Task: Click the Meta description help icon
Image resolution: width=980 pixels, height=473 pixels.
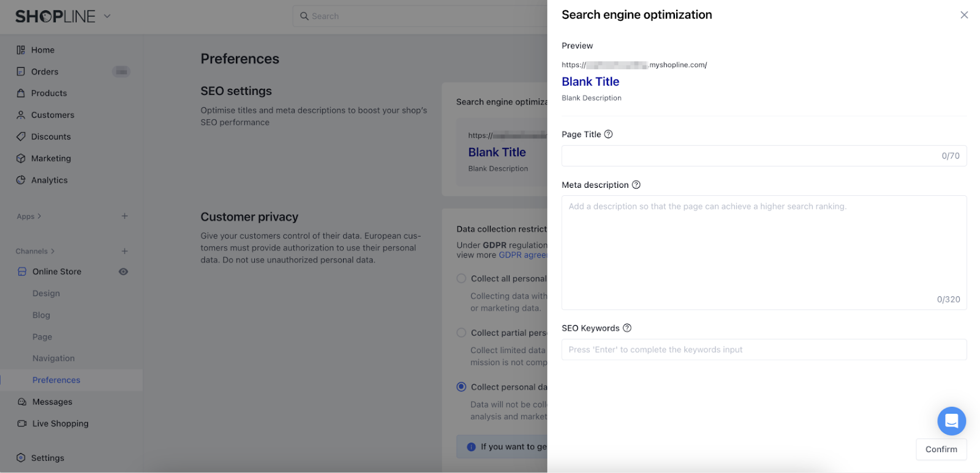Action: click(x=636, y=185)
